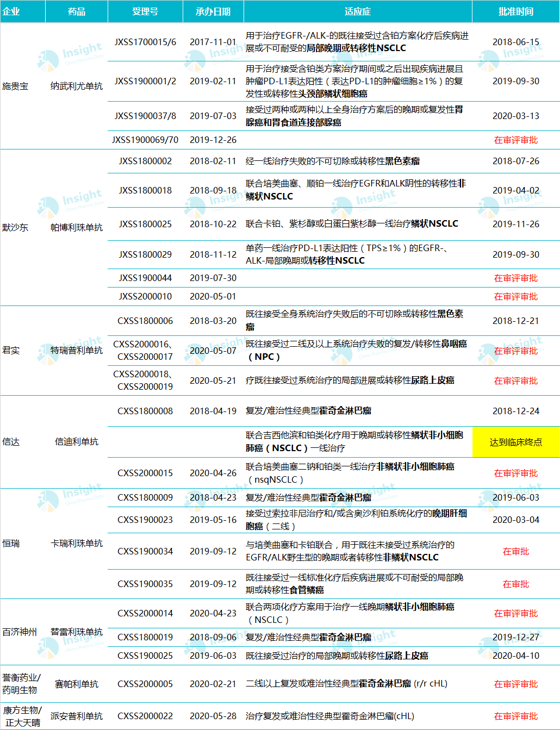This screenshot has height=730, width=560.
Task: Select the 誉衡药业/药明生物 company cell
Action: [22, 684]
